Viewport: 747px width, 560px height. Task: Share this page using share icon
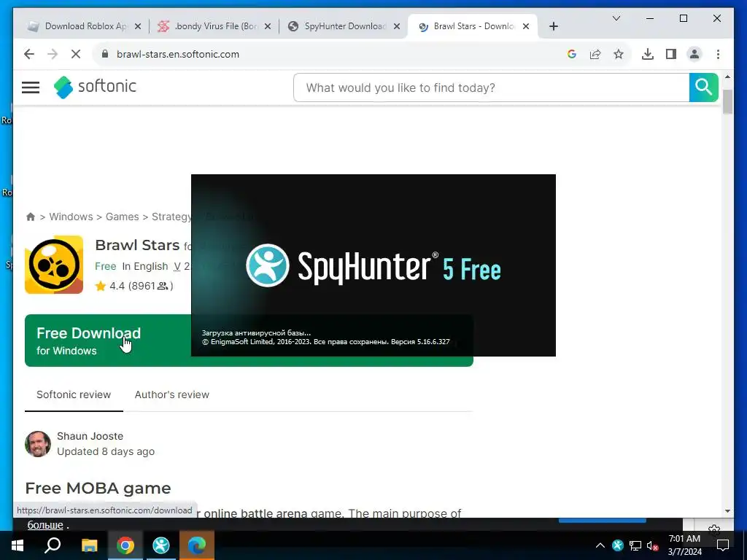(595, 54)
